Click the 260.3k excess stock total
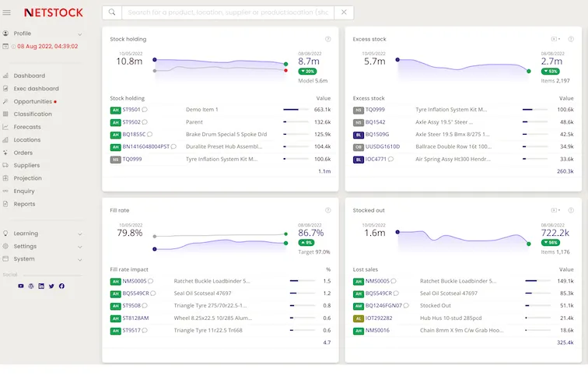The width and height of the screenshot is (588, 390). (x=565, y=171)
